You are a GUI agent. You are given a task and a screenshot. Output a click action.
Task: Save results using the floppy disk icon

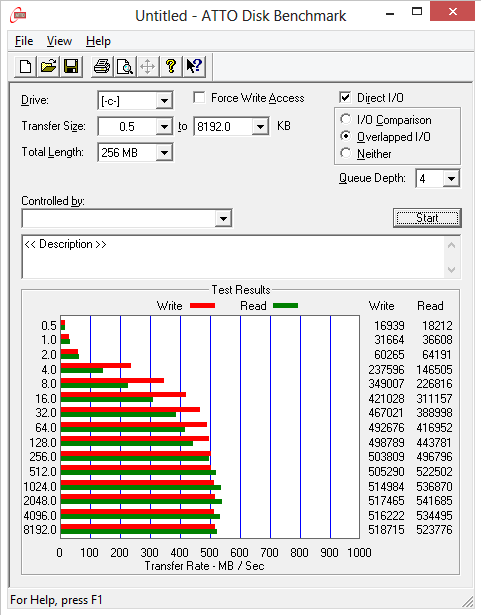click(x=71, y=66)
